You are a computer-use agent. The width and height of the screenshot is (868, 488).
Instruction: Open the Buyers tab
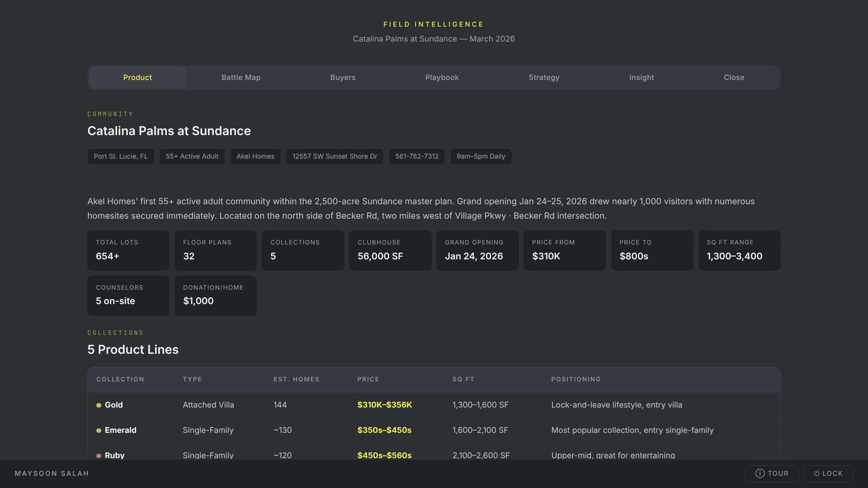[343, 77]
